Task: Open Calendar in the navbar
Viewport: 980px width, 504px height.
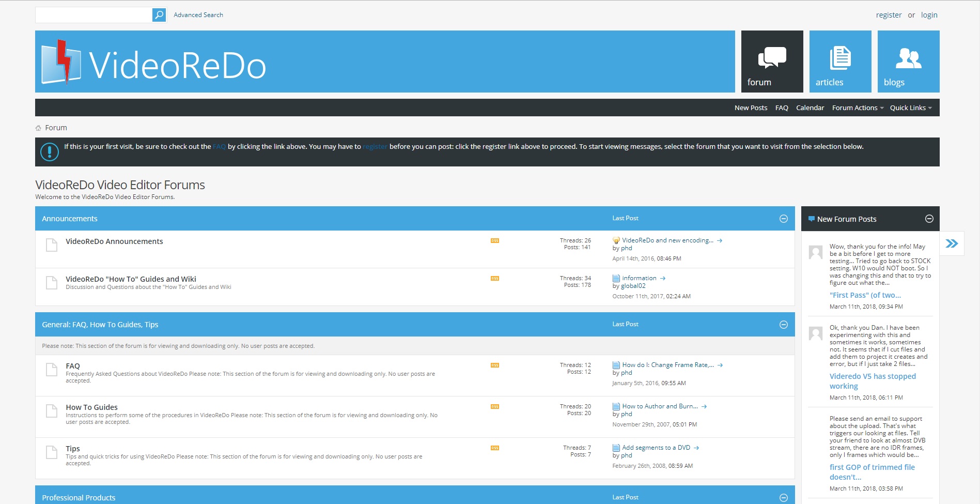Action: [810, 108]
